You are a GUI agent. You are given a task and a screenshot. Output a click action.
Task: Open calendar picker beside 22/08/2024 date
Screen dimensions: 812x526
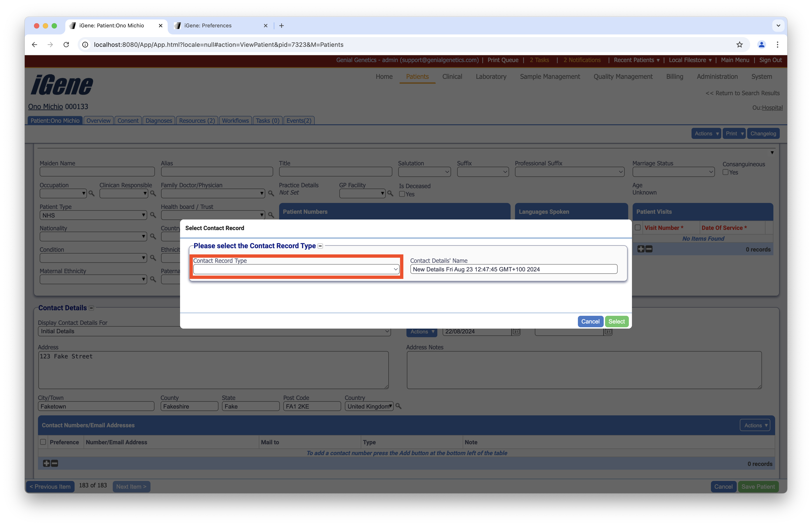click(x=516, y=331)
